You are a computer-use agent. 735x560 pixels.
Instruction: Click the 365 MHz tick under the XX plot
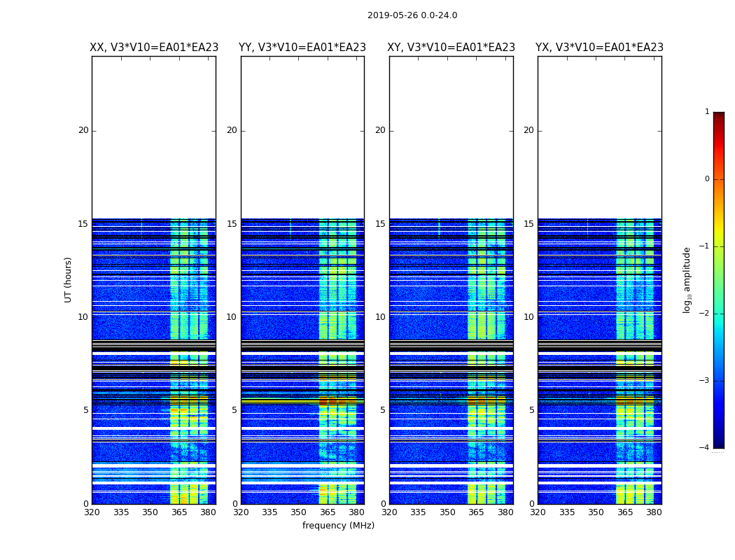coord(179,512)
